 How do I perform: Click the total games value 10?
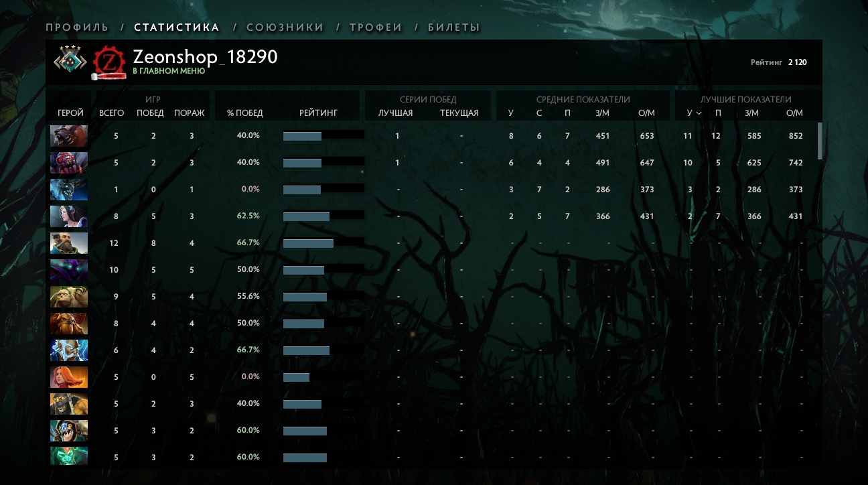(x=114, y=269)
